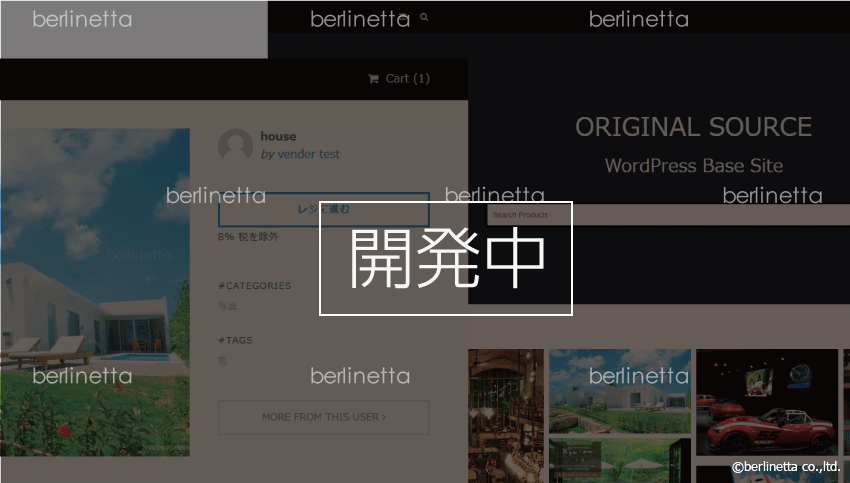Click the #CATEGORIES label
850x483 pixels.
(254, 286)
